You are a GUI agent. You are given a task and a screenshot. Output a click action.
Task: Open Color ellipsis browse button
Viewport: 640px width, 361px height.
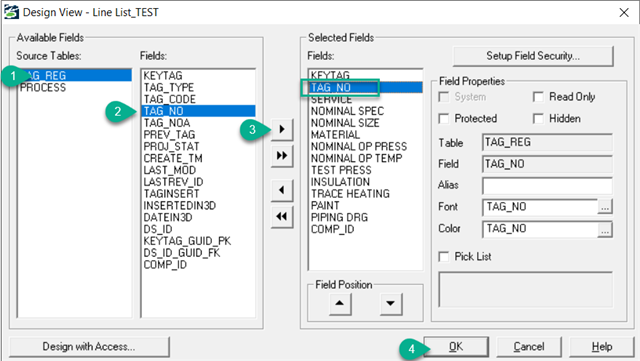click(605, 230)
